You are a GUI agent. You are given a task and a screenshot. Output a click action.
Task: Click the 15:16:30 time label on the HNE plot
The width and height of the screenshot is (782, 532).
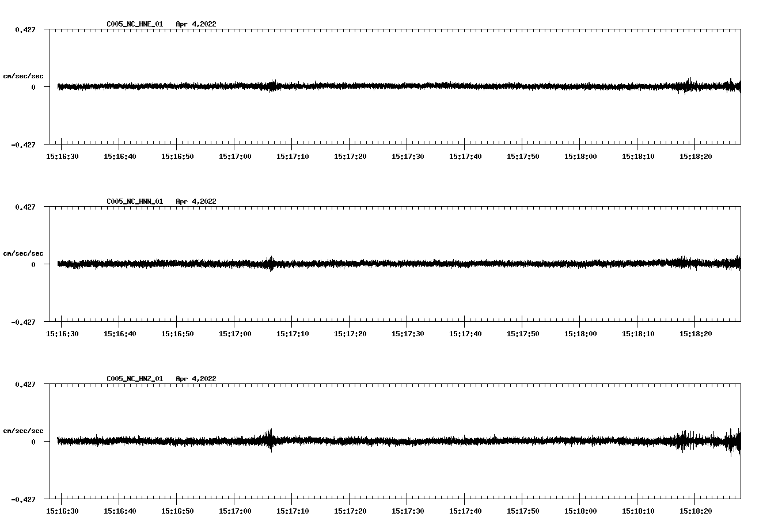point(62,157)
